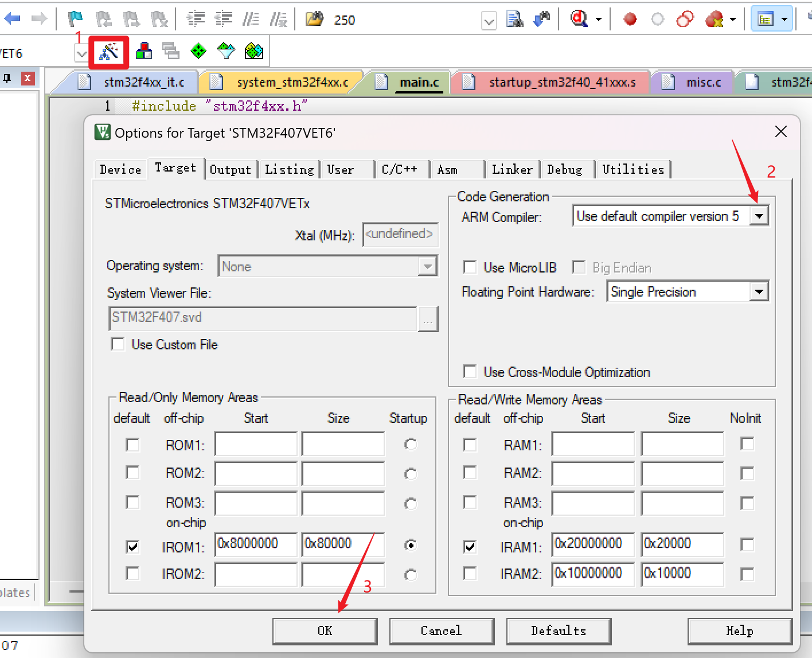
Task: Toggle a bookmark with the blue flag icon
Action: tap(75, 20)
